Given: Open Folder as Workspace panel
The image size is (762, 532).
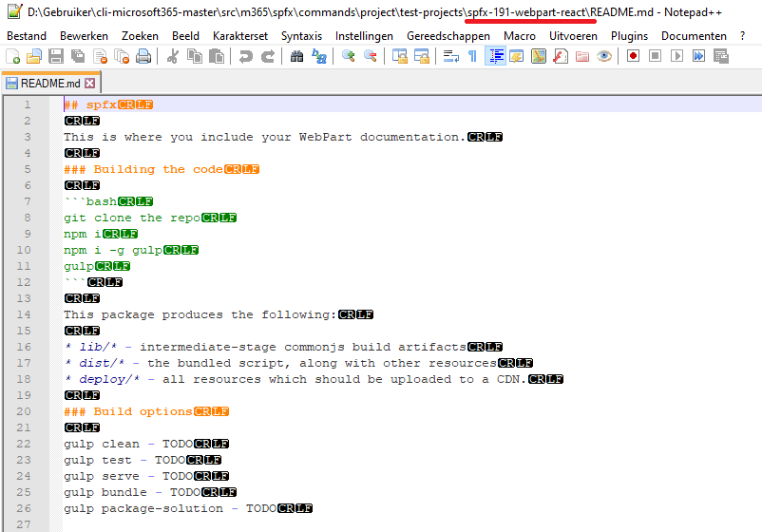Looking at the screenshot, I should coord(582,56).
